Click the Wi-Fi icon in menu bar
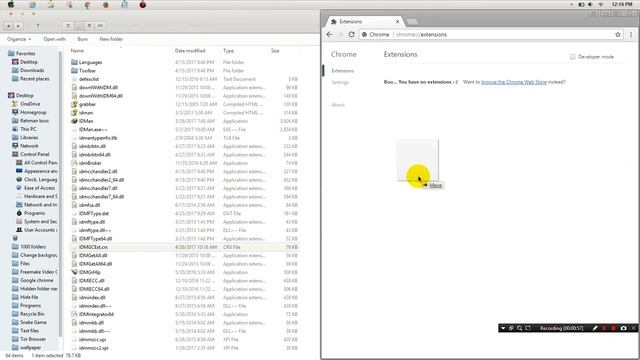This screenshot has width=640, height=360. (x=601, y=4)
